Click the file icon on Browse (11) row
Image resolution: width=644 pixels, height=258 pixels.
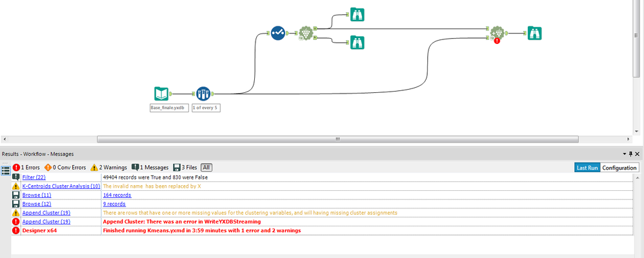(x=16, y=195)
